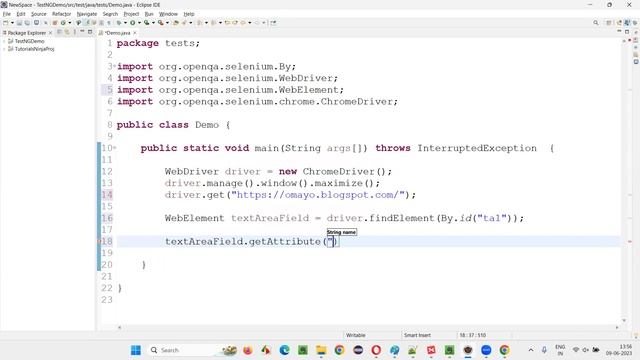Click the microphone tray icon
This screenshot has height=360, width=640.
544,350
